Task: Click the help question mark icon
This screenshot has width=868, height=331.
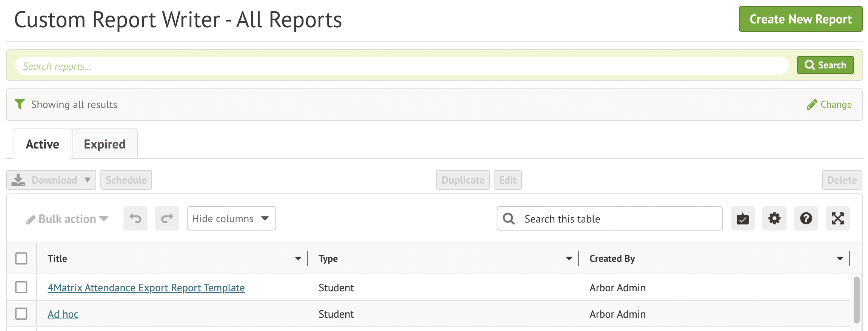Action: (x=806, y=218)
